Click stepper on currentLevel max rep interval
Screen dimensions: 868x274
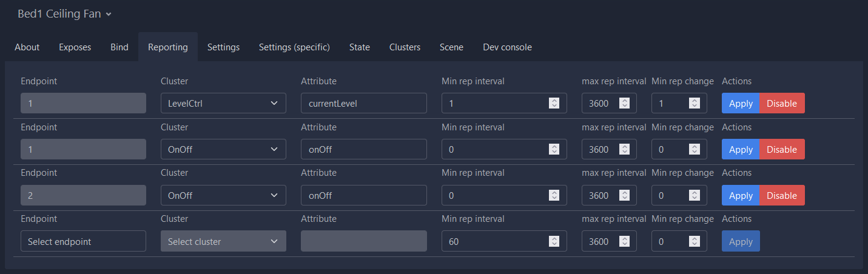click(624, 103)
